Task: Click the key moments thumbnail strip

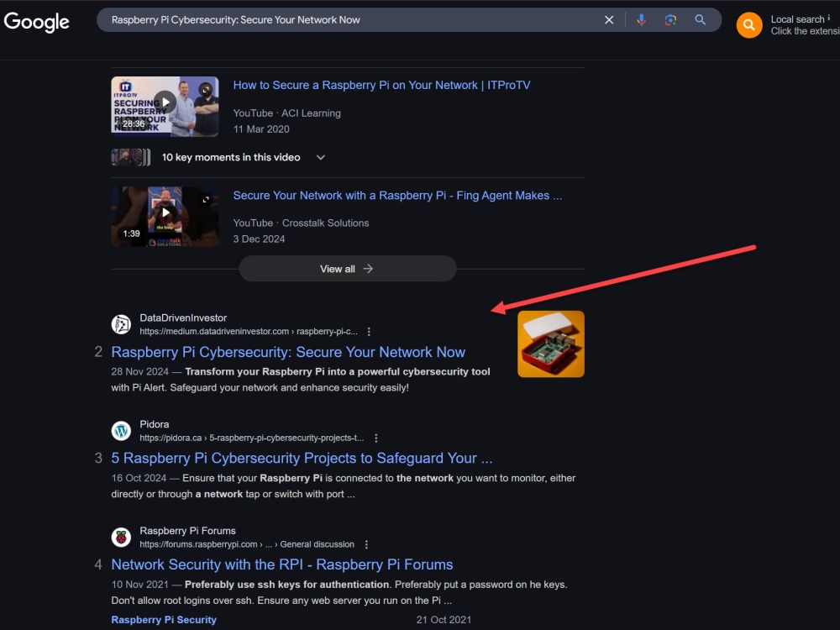Action: pos(131,158)
